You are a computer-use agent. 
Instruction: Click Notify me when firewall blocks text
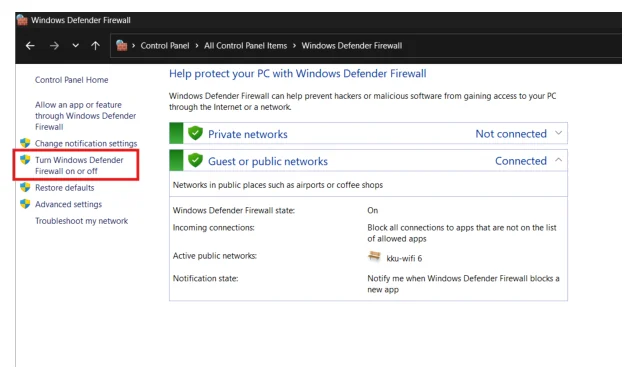pyautogui.click(x=463, y=284)
